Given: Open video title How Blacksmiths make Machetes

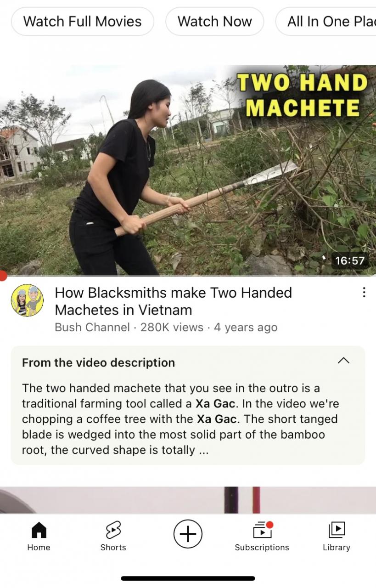Looking at the screenshot, I should coord(173,301).
